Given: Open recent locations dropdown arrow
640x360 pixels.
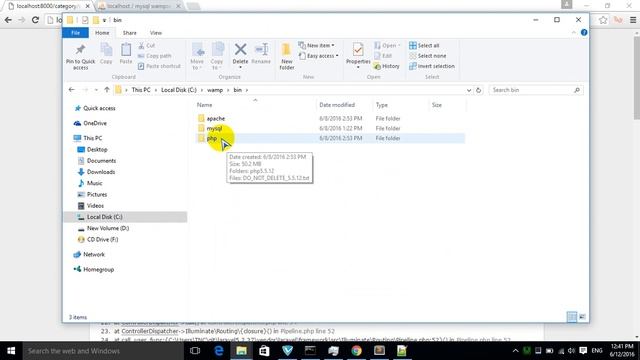Looking at the screenshot, I should click(96, 90).
